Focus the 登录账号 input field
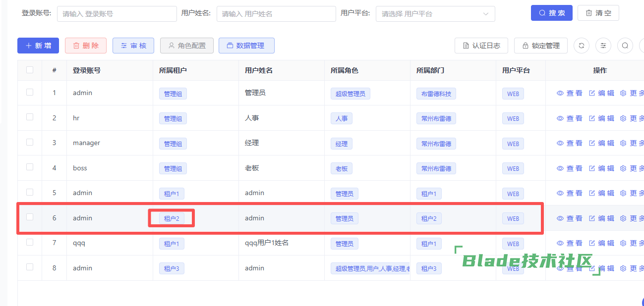The height and width of the screenshot is (306, 644). (117, 14)
